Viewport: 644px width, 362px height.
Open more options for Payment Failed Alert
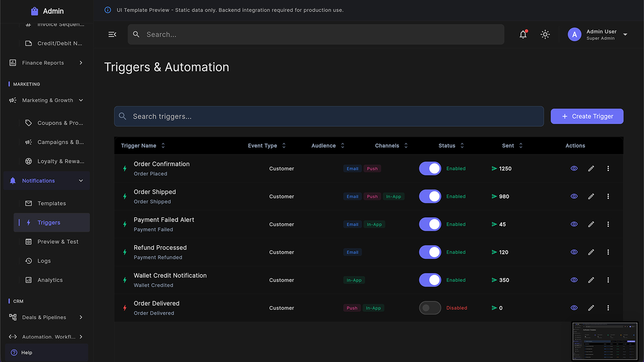[608, 224]
